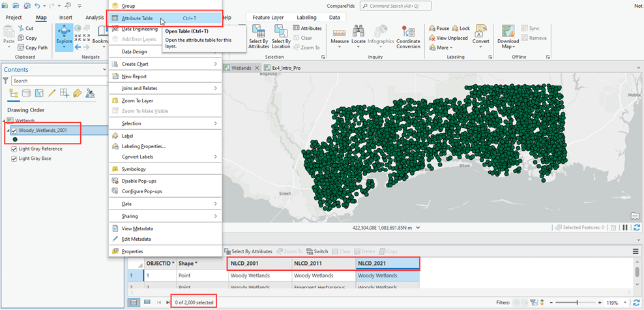Switch to the Insert ribbon tab
Image resolution: width=644 pixels, height=310 pixels.
[66, 17]
